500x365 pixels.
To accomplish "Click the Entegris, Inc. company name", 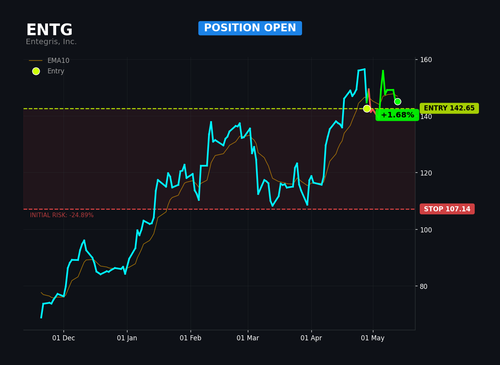I will (51, 42).
